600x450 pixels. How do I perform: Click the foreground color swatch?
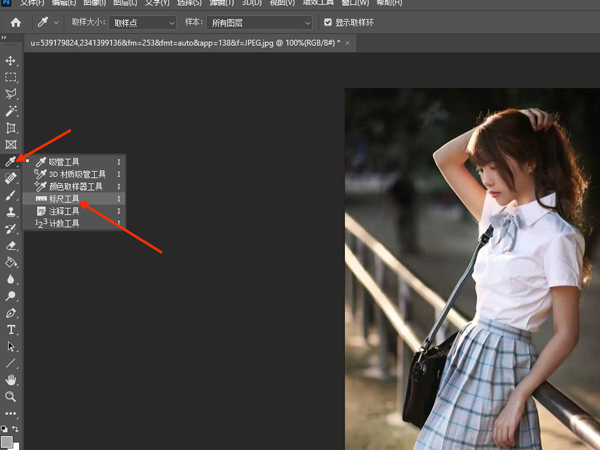7,441
